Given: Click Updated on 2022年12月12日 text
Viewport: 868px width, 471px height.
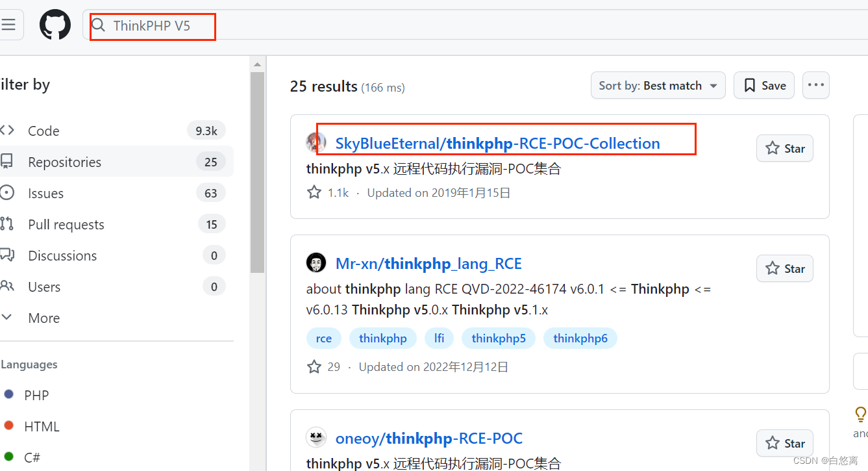Looking at the screenshot, I should click(x=434, y=366).
